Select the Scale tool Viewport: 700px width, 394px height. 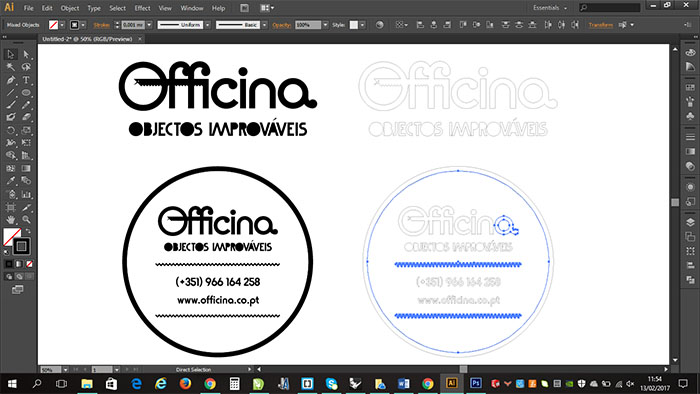(x=26, y=130)
